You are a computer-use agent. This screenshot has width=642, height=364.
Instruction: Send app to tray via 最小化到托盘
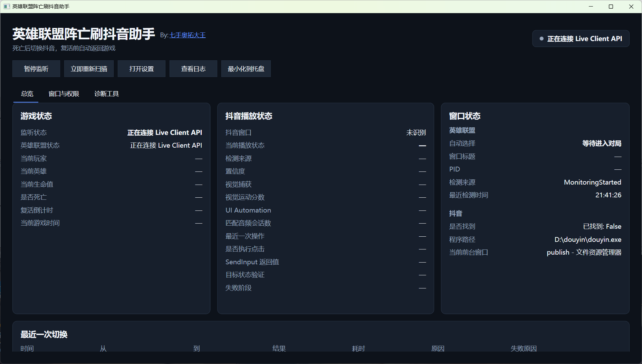(246, 69)
